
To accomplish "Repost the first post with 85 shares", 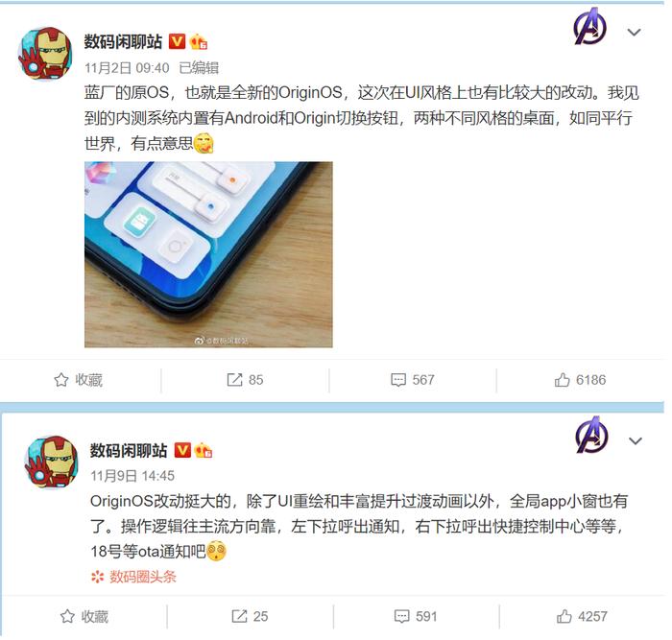I will coord(245,380).
